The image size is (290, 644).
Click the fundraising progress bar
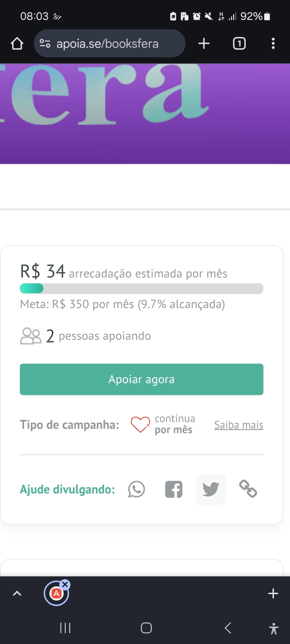141,289
